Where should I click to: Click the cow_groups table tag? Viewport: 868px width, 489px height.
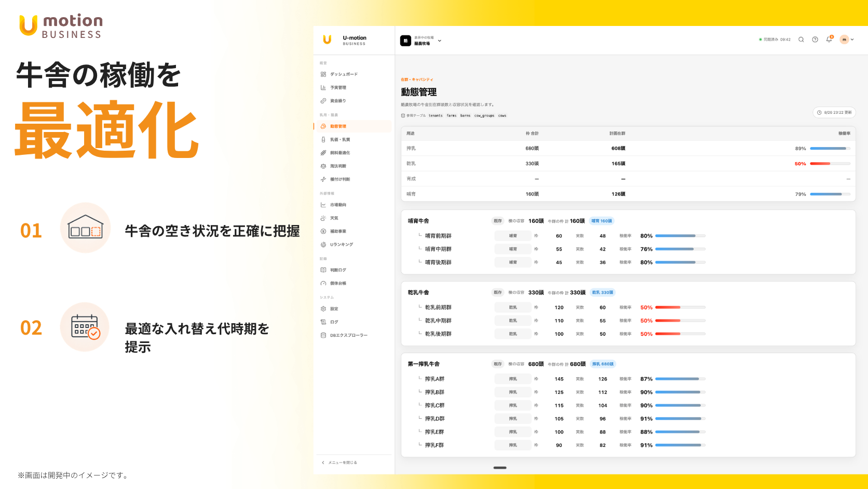(x=484, y=116)
